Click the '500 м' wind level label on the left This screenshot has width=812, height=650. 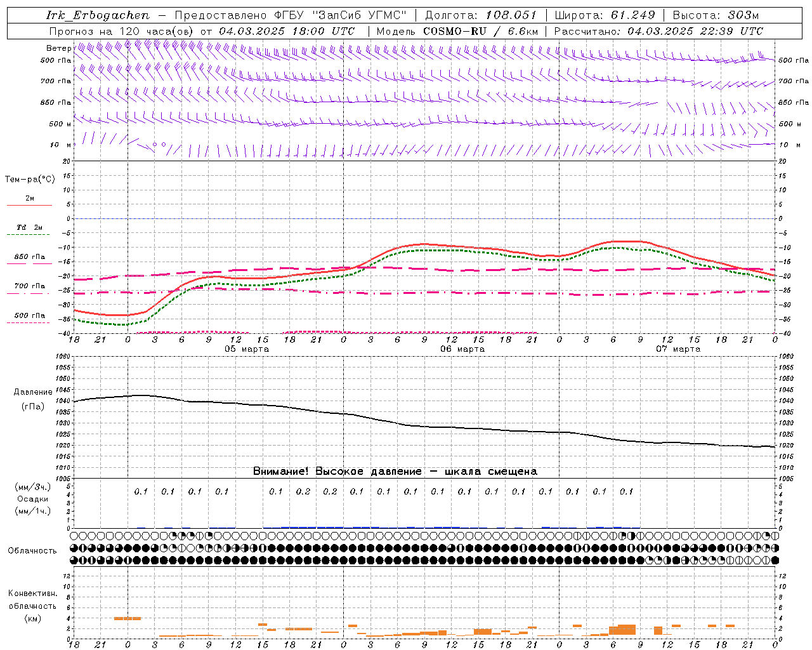(60, 124)
